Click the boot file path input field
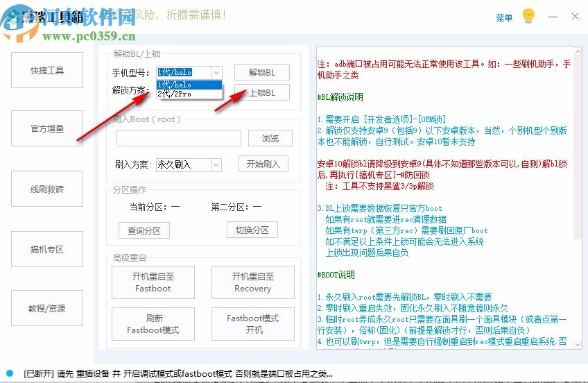This screenshot has height=383, width=588. tap(178, 138)
